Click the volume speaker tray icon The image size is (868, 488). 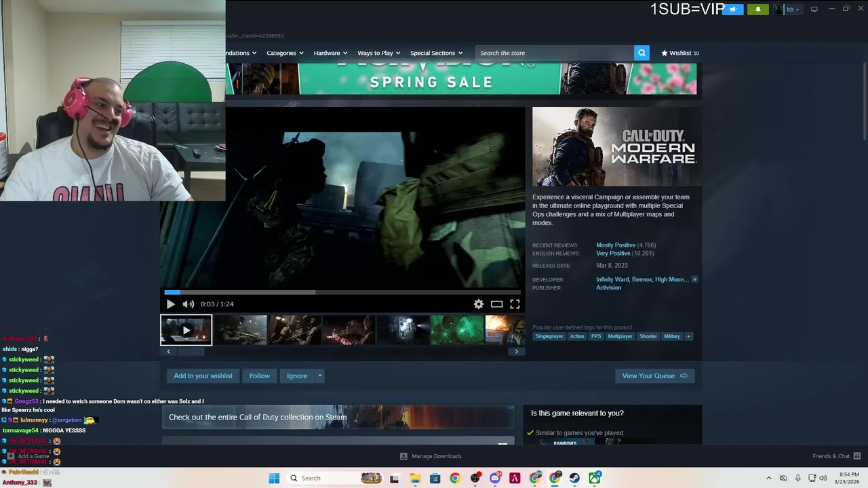pos(823,478)
